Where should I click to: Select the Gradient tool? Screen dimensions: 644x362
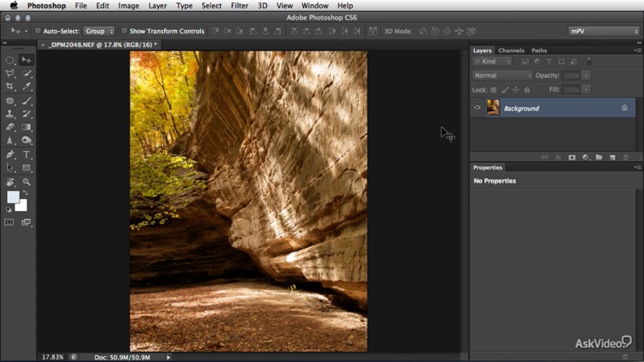coord(27,127)
